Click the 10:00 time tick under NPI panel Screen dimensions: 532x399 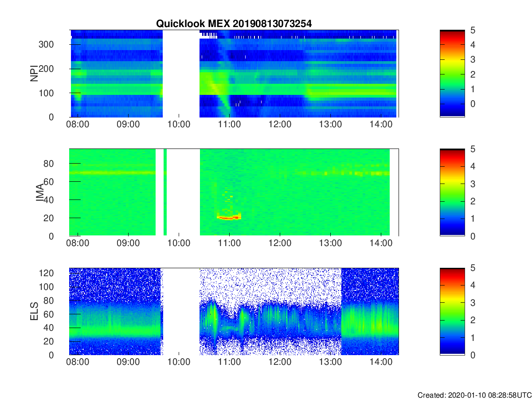pos(179,125)
